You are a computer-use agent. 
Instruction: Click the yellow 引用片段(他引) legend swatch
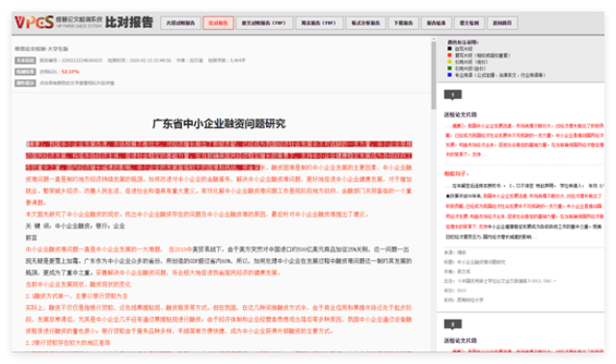[450, 62]
